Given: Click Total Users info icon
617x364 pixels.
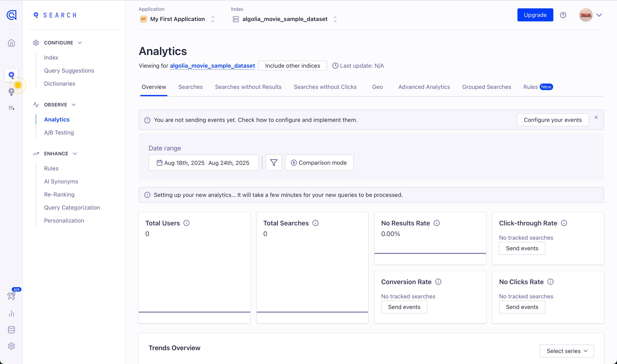Looking at the screenshot, I should [x=186, y=223].
